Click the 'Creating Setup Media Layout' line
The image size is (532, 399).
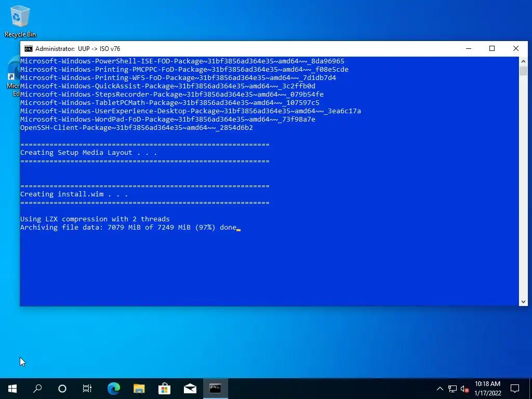tap(88, 153)
